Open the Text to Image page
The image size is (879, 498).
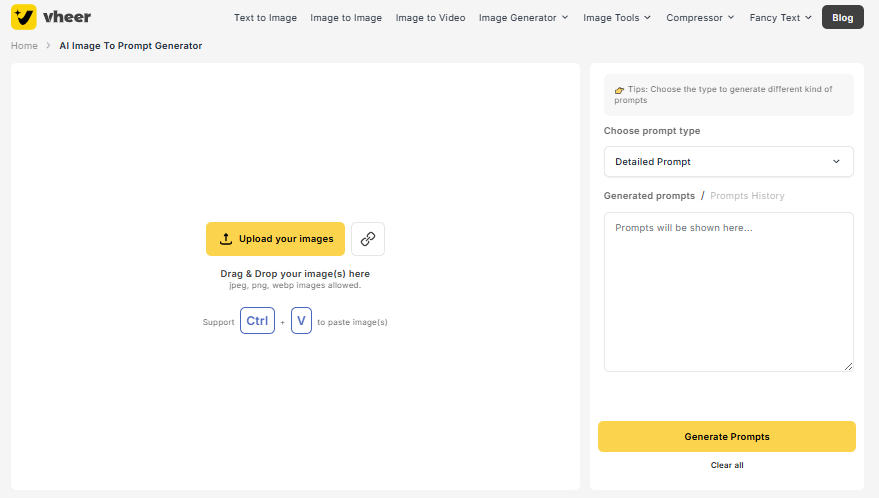click(265, 17)
